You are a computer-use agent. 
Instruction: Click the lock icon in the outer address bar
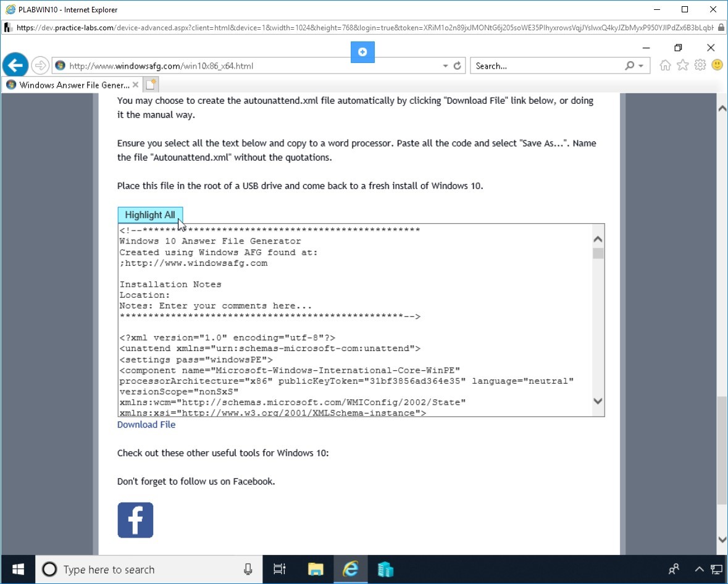pos(721,27)
